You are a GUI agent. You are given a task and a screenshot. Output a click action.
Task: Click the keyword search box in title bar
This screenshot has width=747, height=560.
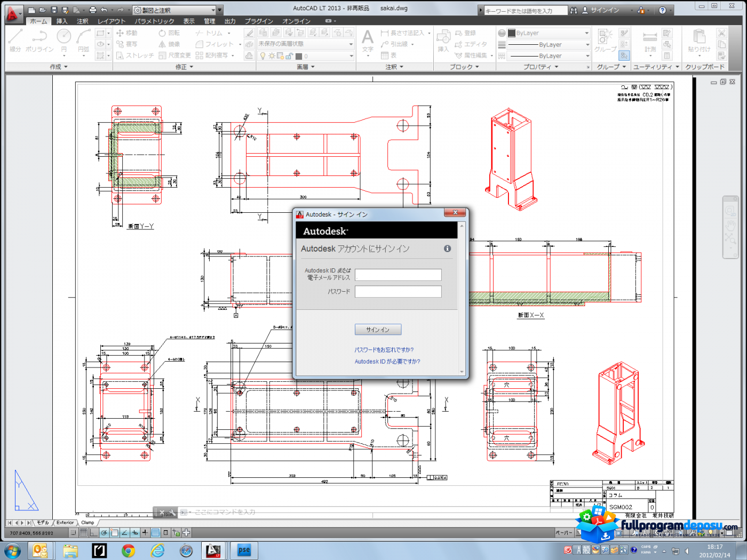point(526,11)
